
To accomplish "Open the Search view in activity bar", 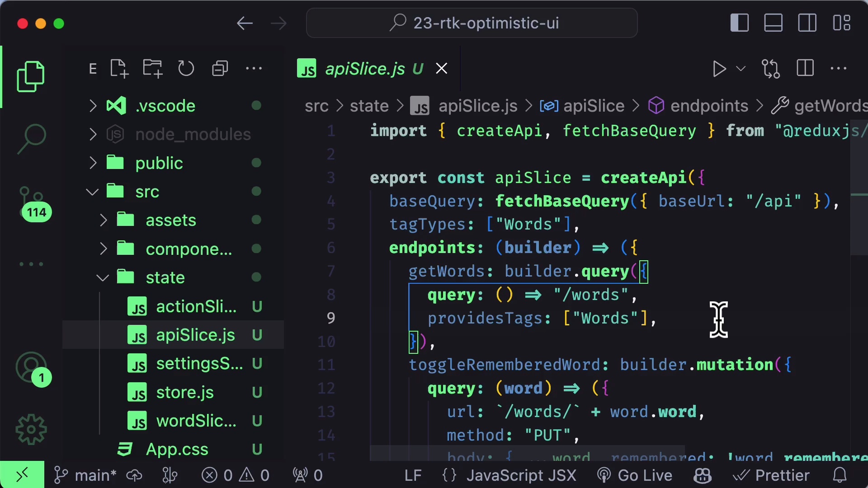I will tap(31, 139).
